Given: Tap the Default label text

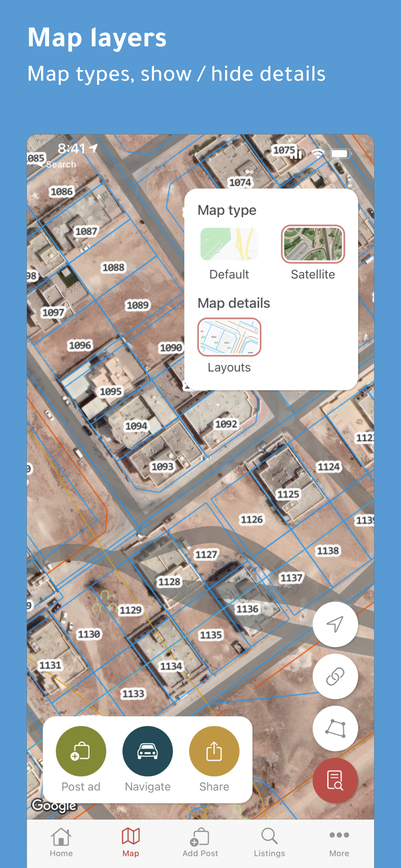Looking at the screenshot, I should [x=229, y=274].
